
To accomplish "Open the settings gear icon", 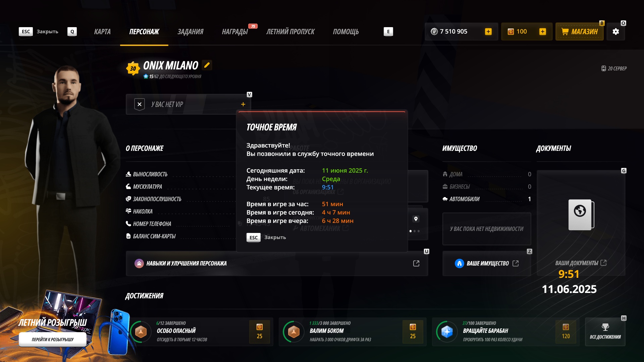I will [x=615, y=32].
